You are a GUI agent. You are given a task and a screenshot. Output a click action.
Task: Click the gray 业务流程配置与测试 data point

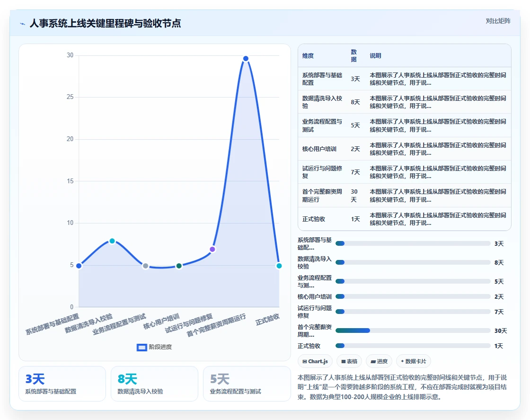point(145,266)
